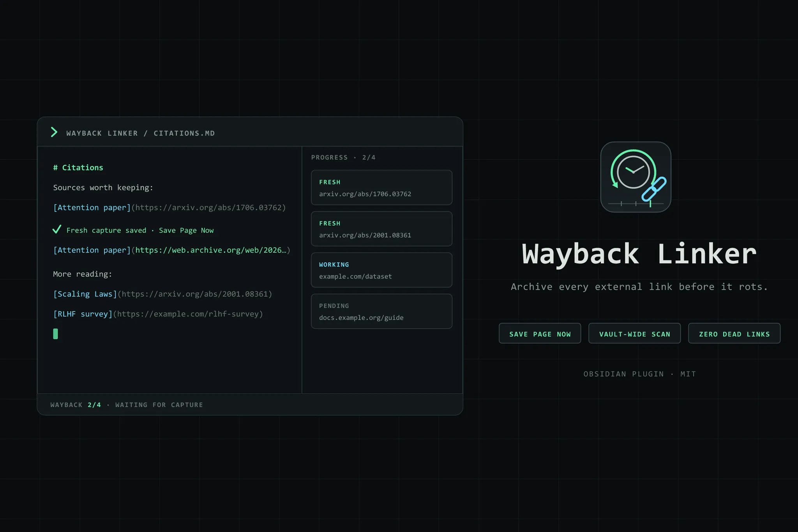This screenshot has height=532, width=798.
Task: Click the status bar 'WAYBACK 2/4' counter
Action: [x=76, y=405]
